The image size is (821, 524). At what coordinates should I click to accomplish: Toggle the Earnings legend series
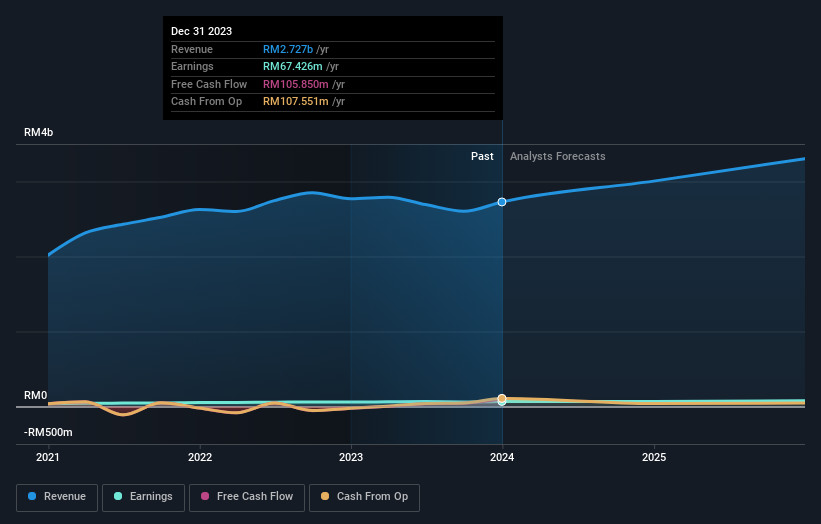143,497
